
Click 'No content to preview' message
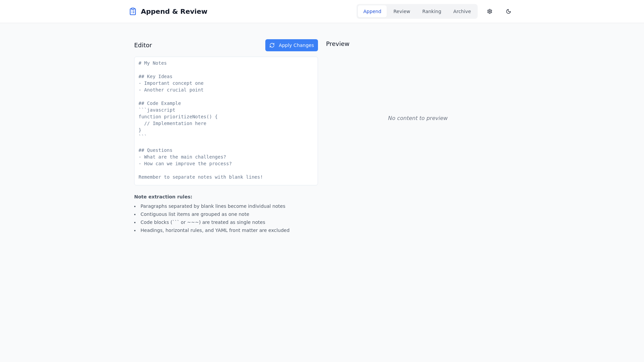[418, 118]
